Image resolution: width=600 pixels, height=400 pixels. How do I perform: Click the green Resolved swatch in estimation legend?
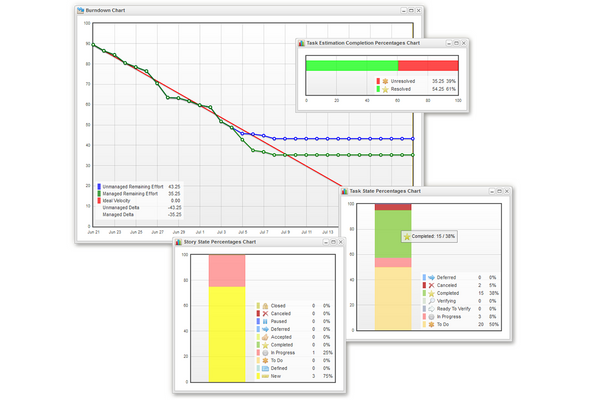click(378, 89)
